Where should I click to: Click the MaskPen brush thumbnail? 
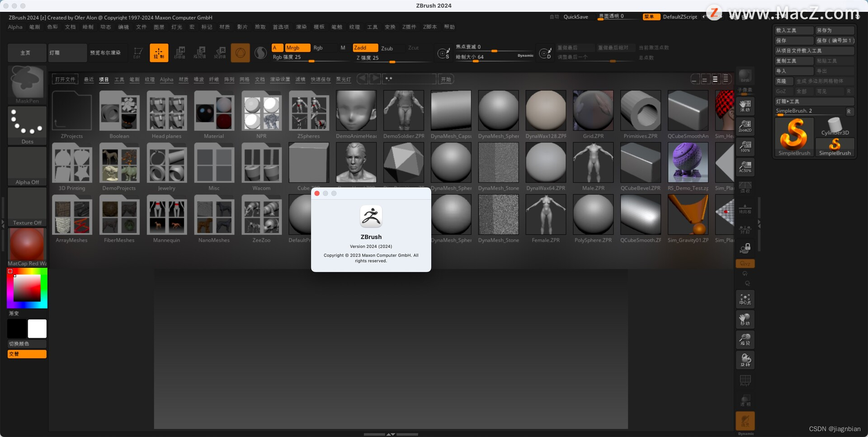point(27,85)
